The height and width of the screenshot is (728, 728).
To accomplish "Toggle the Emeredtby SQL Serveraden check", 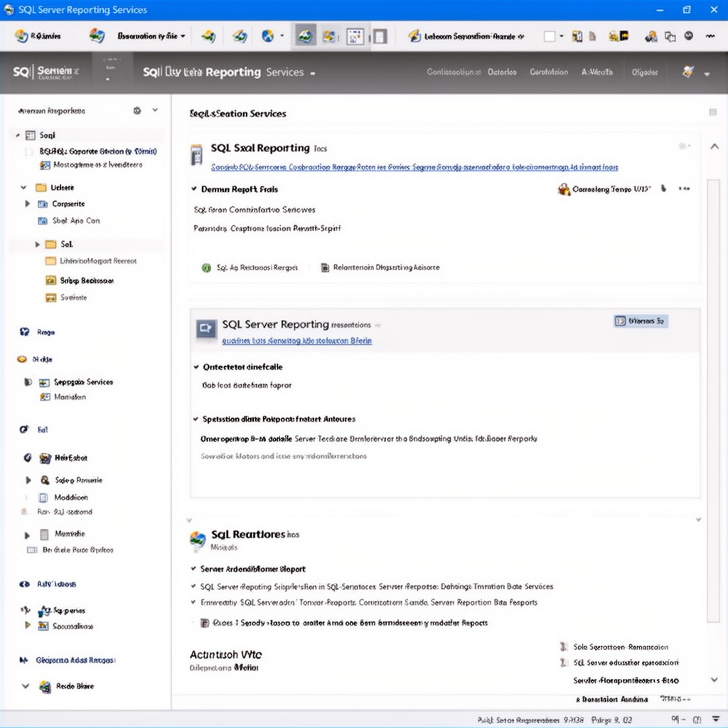I will pos(193,602).
